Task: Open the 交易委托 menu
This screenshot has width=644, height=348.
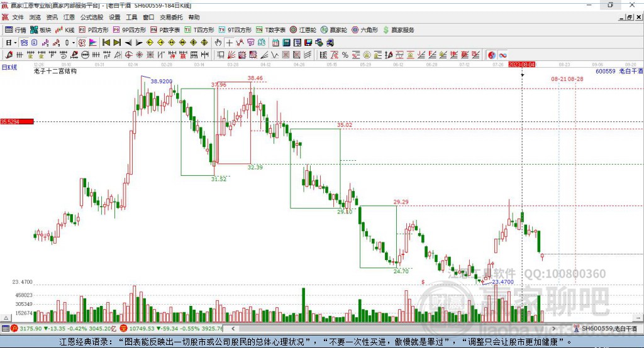Action: pos(171,17)
